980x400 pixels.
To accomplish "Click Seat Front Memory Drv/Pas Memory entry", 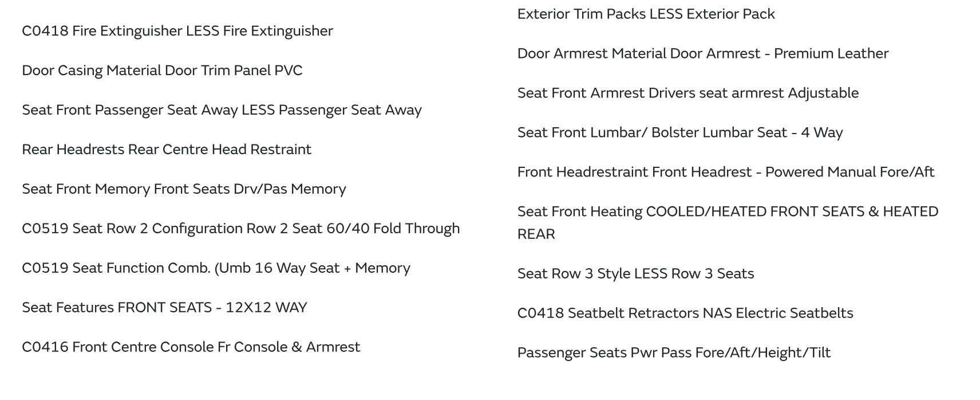I will pos(184,189).
